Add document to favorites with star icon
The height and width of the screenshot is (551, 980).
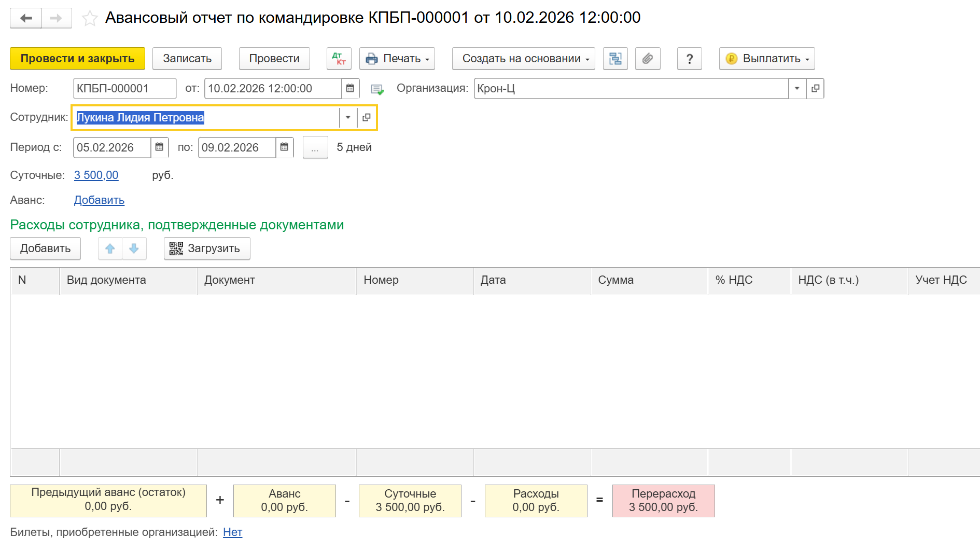tap(90, 18)
